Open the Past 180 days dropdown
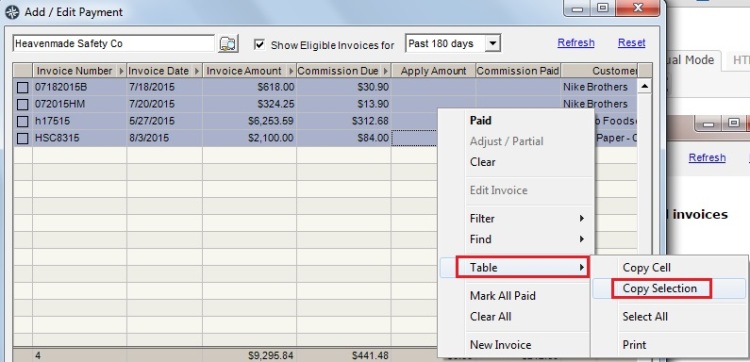750x362 pixels. coord(493,44)
